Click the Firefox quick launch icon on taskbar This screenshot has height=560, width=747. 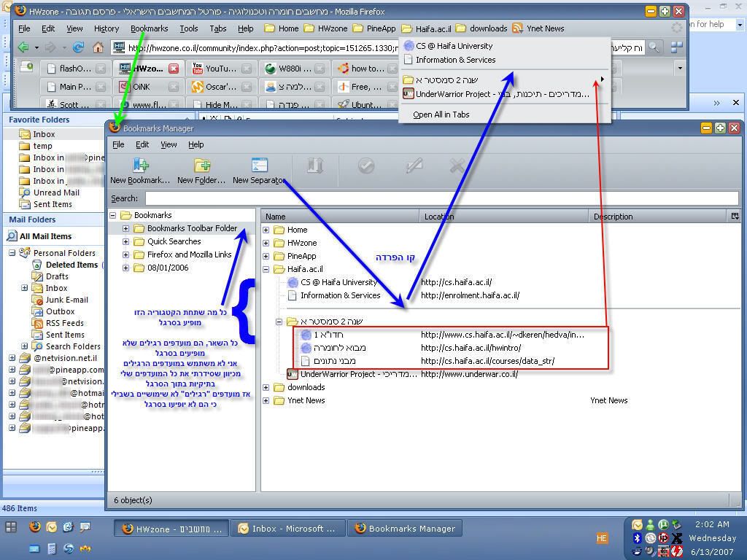click(35, 526)
